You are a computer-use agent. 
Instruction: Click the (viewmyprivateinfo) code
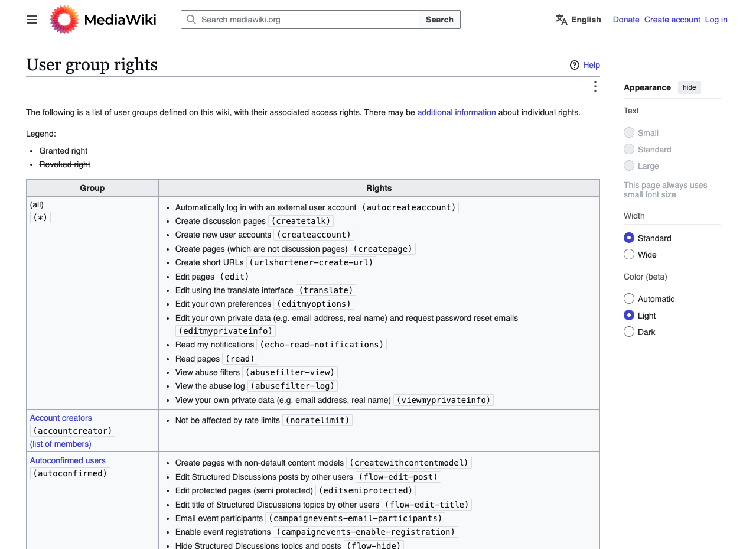[x=444, y=400]
